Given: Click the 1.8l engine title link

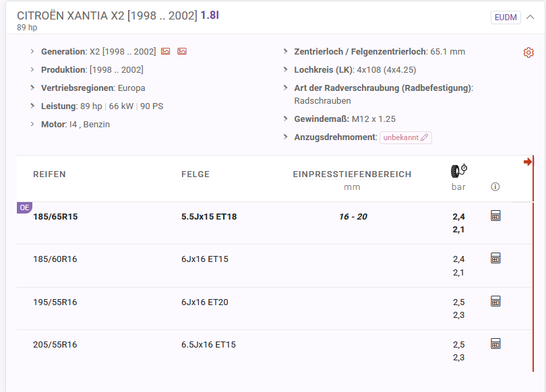Looking at the screenshot, I should coord(210,15).
